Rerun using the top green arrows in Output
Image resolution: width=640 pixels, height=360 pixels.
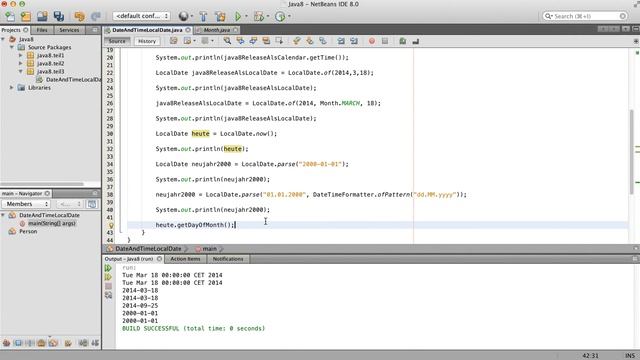108,268
